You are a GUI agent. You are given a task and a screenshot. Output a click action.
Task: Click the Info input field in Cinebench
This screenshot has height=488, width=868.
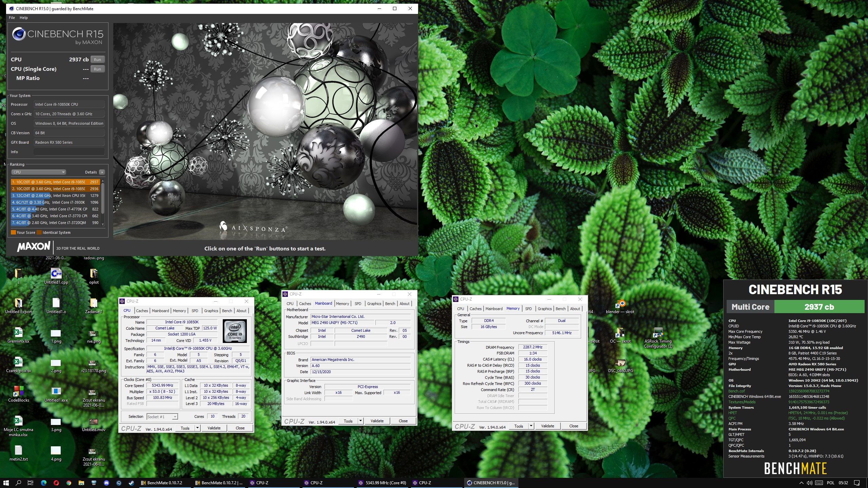pos(69,152)
